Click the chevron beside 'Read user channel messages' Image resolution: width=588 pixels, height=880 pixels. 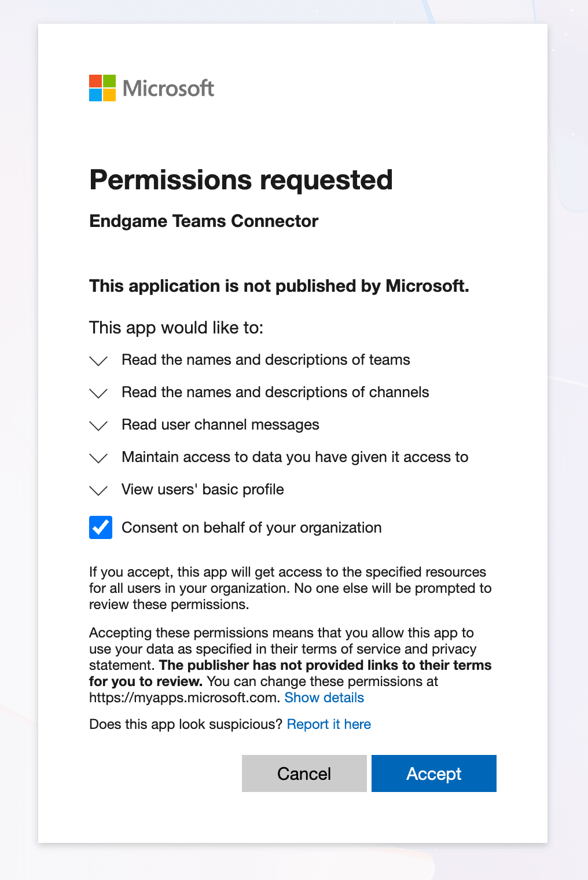(98, 426)
